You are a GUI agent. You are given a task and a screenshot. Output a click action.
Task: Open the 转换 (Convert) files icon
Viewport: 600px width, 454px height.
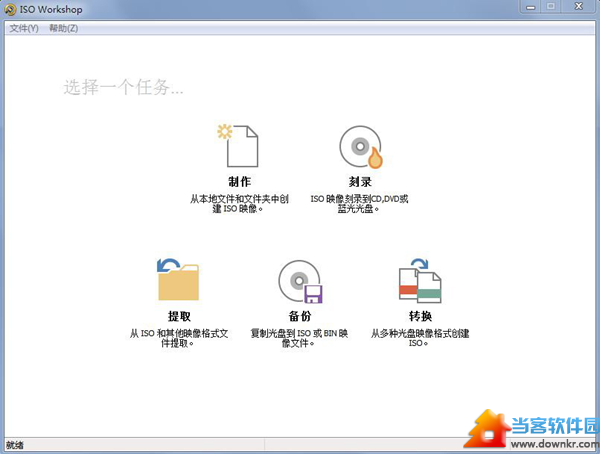click(x=420, y=281)
